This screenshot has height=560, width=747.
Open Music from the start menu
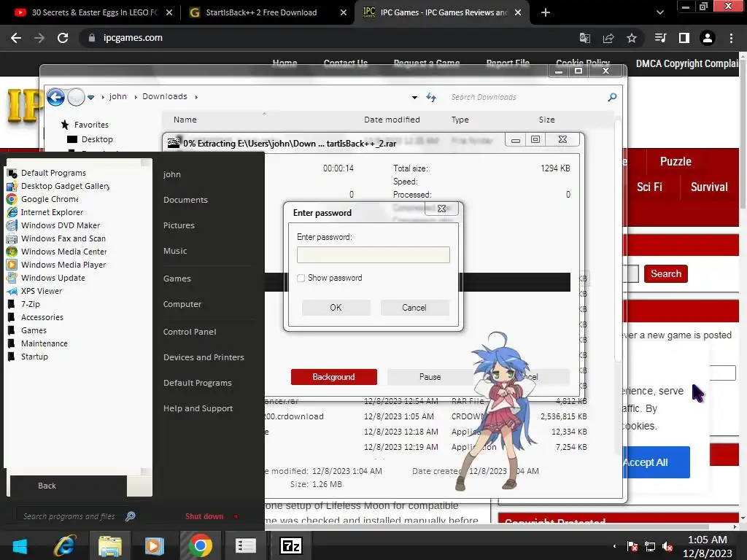point(175,251)
